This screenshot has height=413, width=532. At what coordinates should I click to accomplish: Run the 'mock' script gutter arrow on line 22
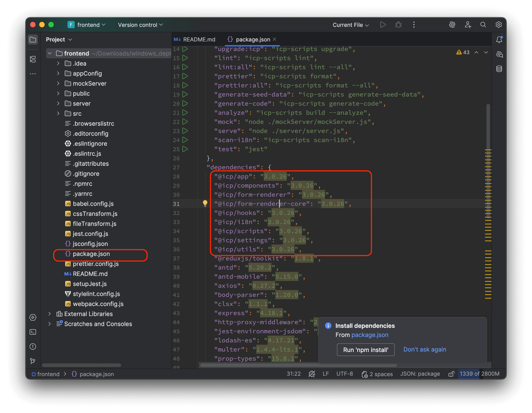pos(185,122)
